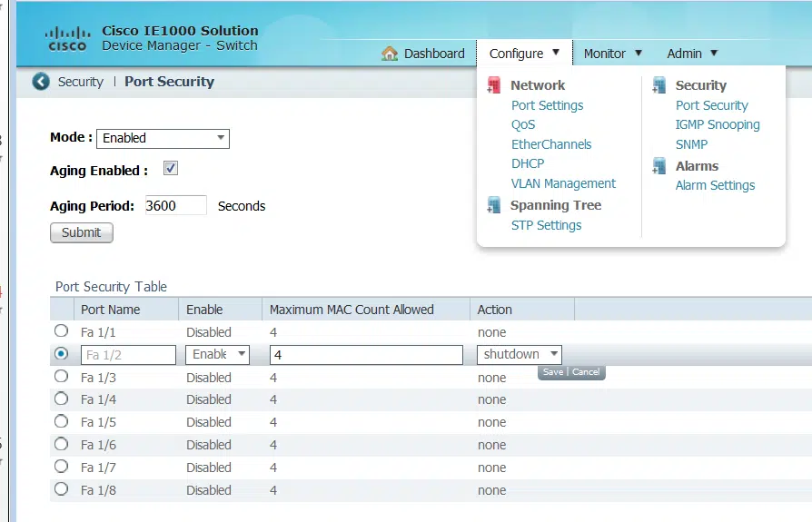Open STP Settings
Screen dimensions: 812x522
(x=547, y=225)
